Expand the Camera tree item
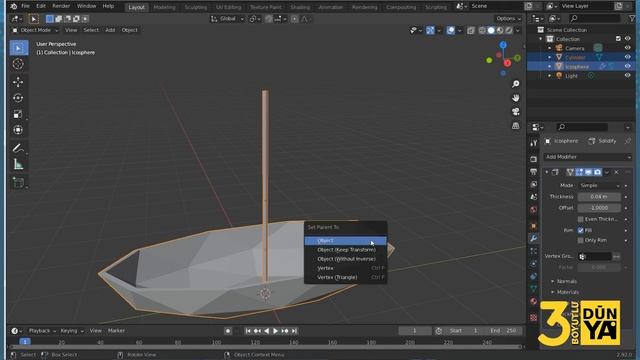Image resolution: width=640 pixels, height=360 pixels. click(549, 48)
